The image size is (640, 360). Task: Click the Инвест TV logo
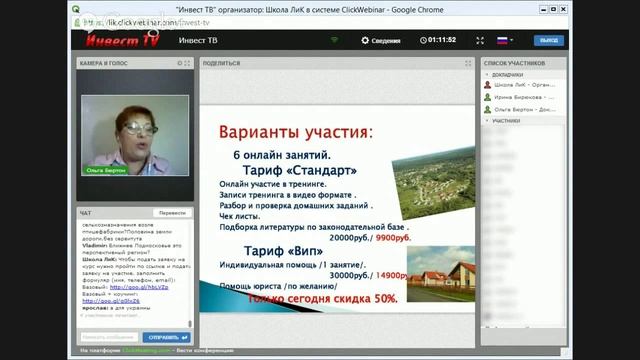[x=122, y=40]
